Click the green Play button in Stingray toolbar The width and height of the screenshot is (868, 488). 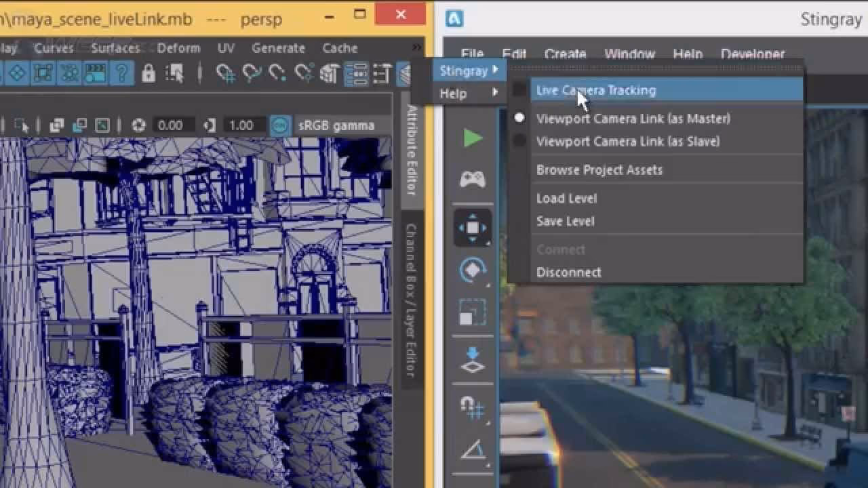473,138
